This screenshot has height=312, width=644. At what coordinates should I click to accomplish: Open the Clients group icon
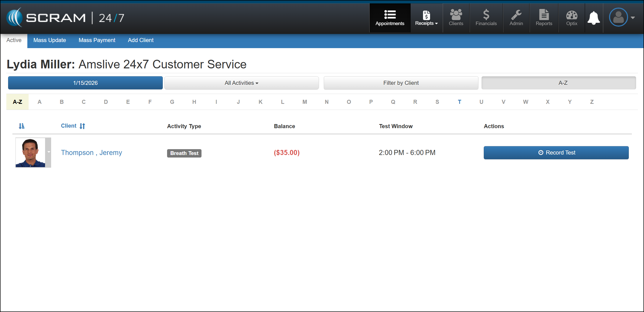[456, 15]
